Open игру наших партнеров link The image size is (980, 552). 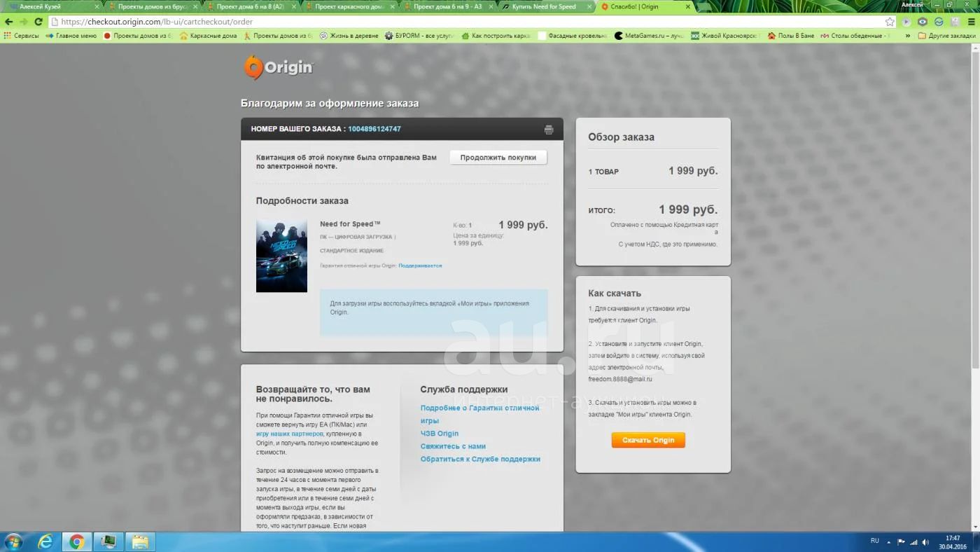tap(290, 434)
